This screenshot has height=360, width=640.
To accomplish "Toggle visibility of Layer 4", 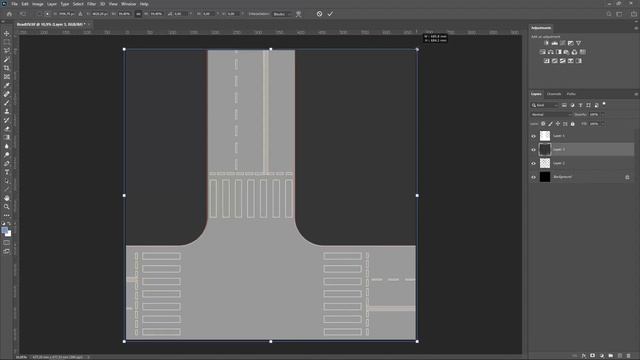I will point(533,136).
